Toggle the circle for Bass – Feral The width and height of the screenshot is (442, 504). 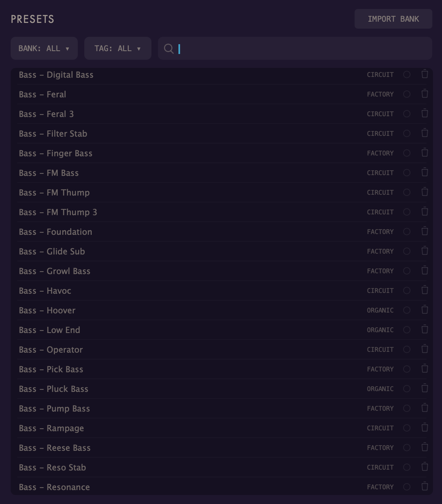point(407,94)
